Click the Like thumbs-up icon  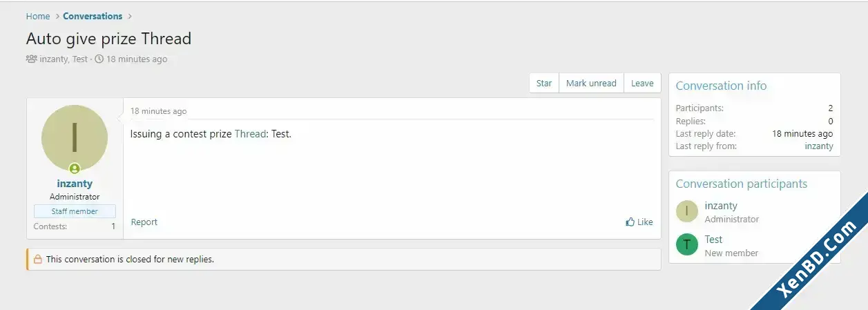(630, 222)
